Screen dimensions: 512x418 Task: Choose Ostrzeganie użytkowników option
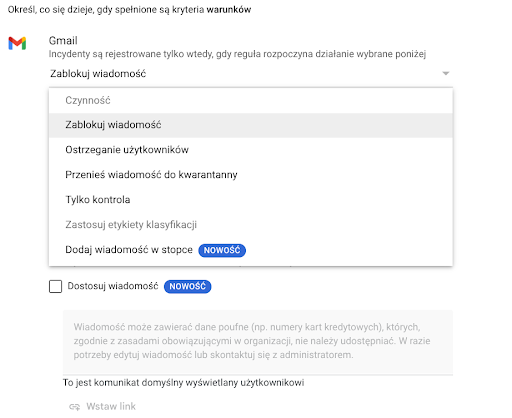tap(251, 150)
